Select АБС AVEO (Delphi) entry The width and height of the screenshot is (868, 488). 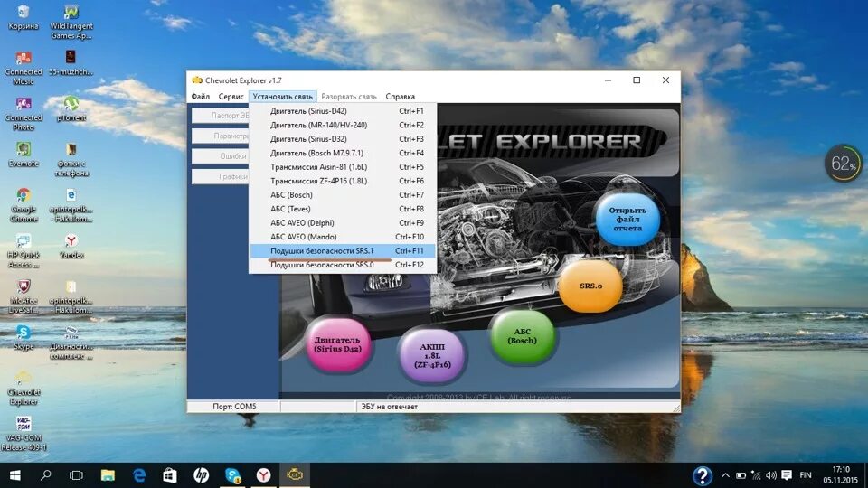pyautogui.click(x=343, y=223)
